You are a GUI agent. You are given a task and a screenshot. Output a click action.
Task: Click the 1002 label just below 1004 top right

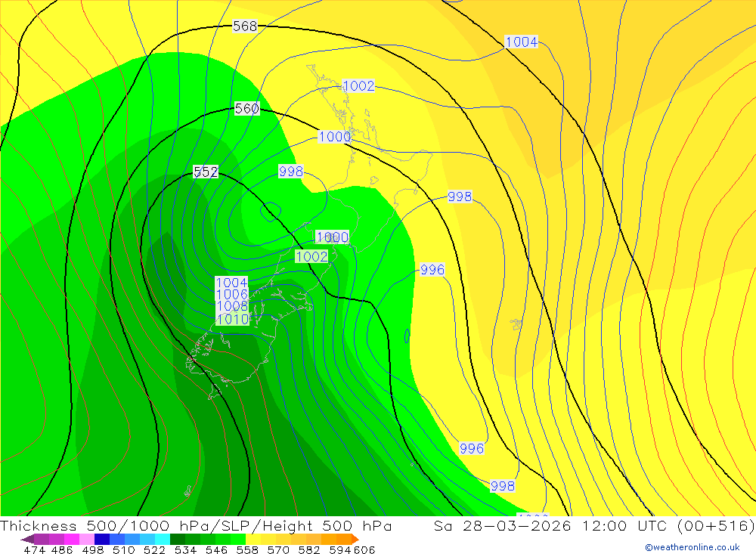(x=358, y=86)
